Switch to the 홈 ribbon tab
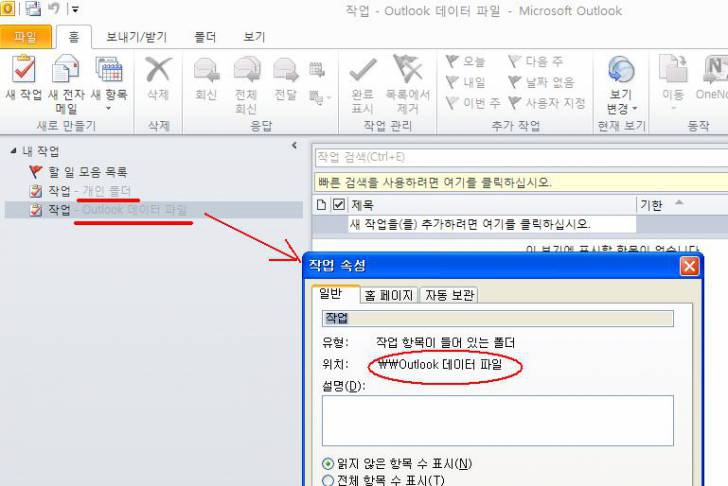 click(x=73, y=37)
